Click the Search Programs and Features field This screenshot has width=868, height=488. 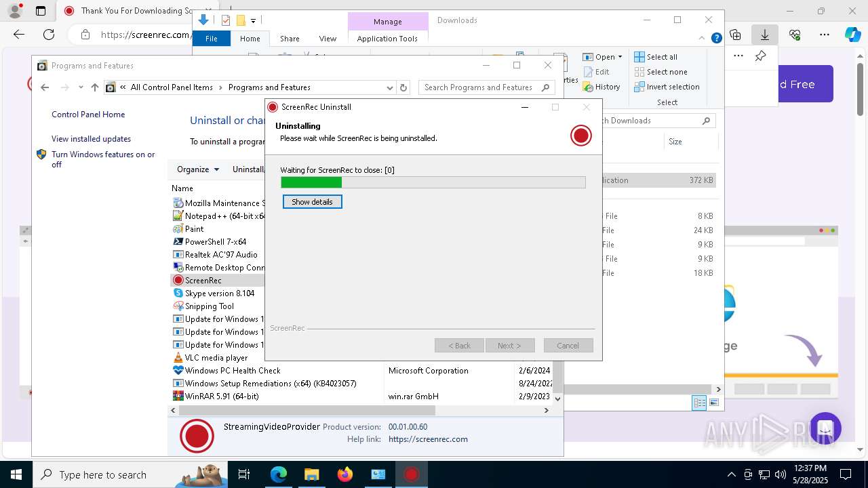486,87
